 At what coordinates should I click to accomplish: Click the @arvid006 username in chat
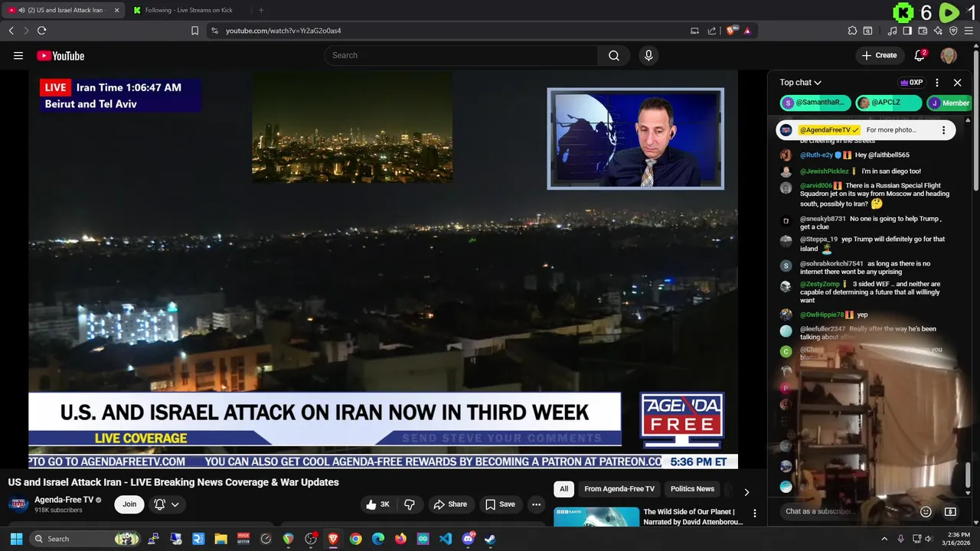(x=816, y=186)
